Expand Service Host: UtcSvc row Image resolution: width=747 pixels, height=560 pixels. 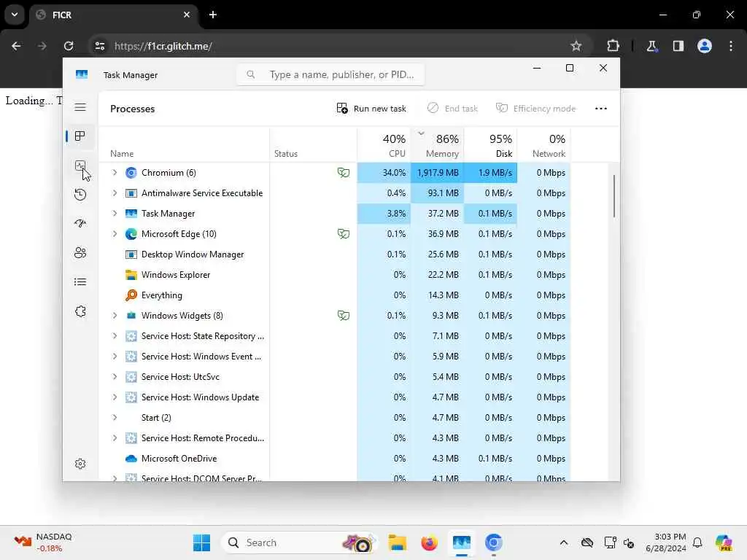(115, 377)
